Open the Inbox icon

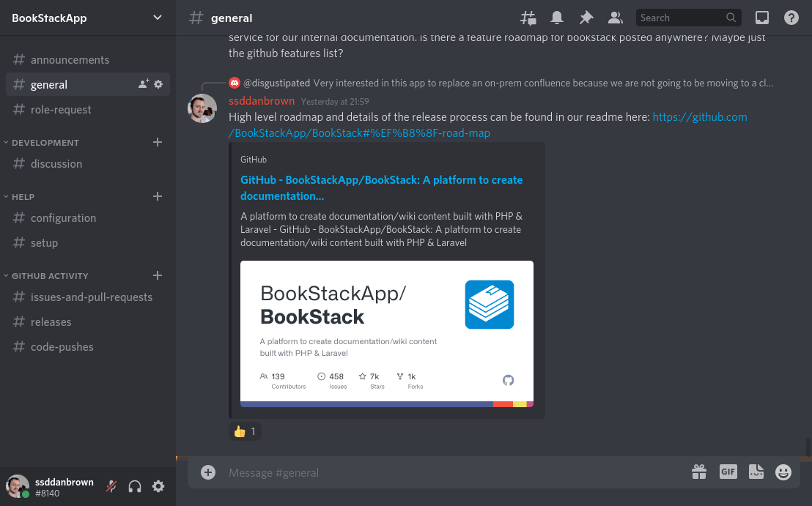click(x=761, y=18)
